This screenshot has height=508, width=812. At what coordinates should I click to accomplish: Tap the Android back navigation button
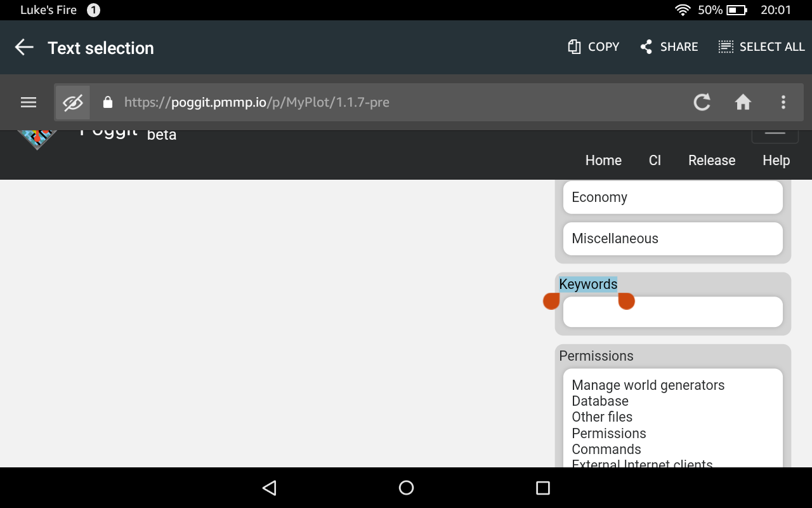coord(270,488)
